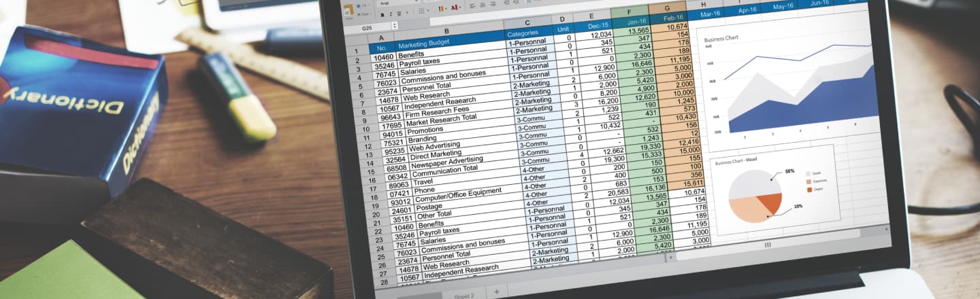Select column D header
Viewport: 980px width, 299px height.
pyautogui.click(x=562, y=19)
